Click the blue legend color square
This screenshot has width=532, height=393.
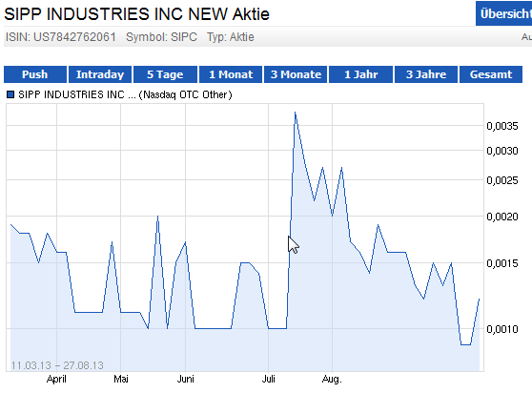[10, 94]
